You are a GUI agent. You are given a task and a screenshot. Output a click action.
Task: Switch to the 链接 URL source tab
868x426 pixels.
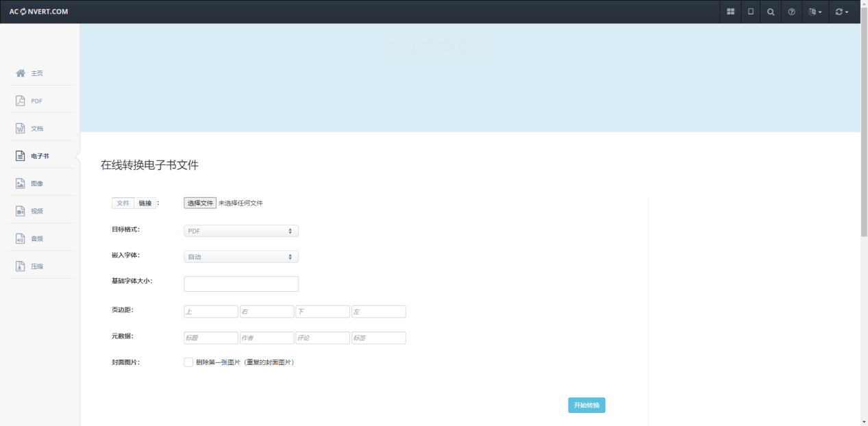tap(145, 203)
